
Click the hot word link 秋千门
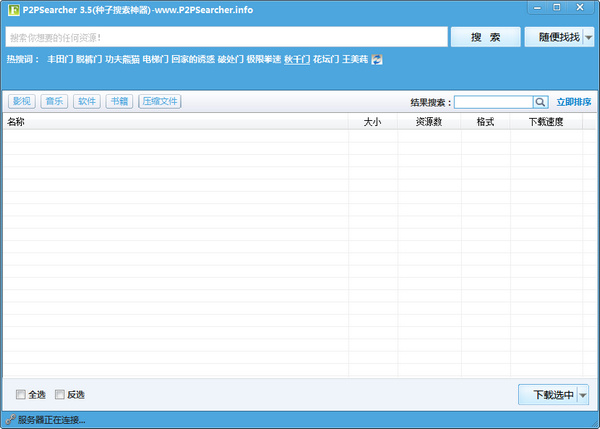tap(296, 60)
